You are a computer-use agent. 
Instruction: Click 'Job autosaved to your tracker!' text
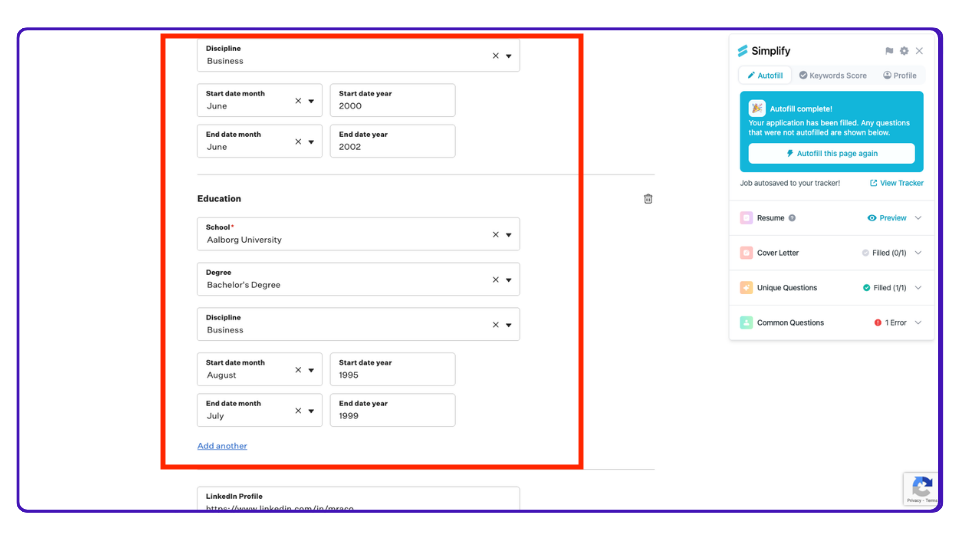coord(790,183)
